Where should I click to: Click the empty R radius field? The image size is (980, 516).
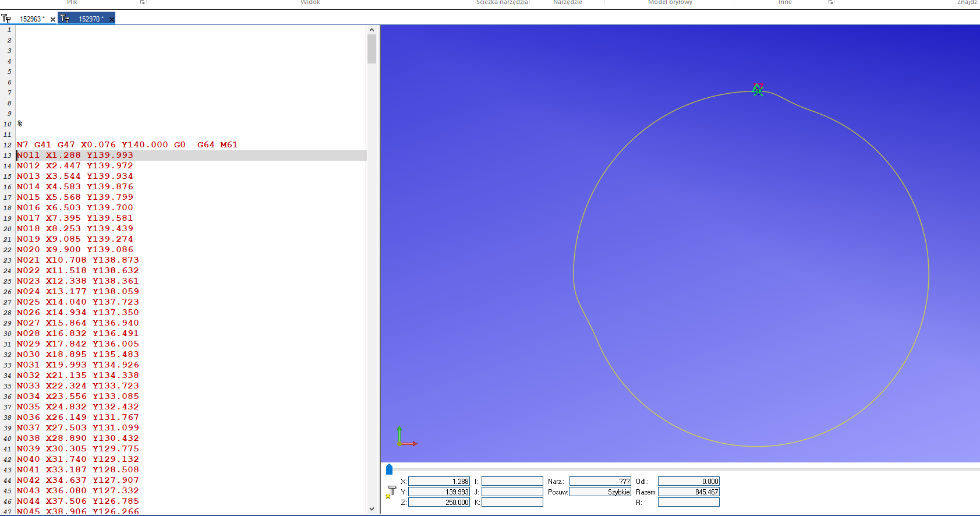coord(689,502)
